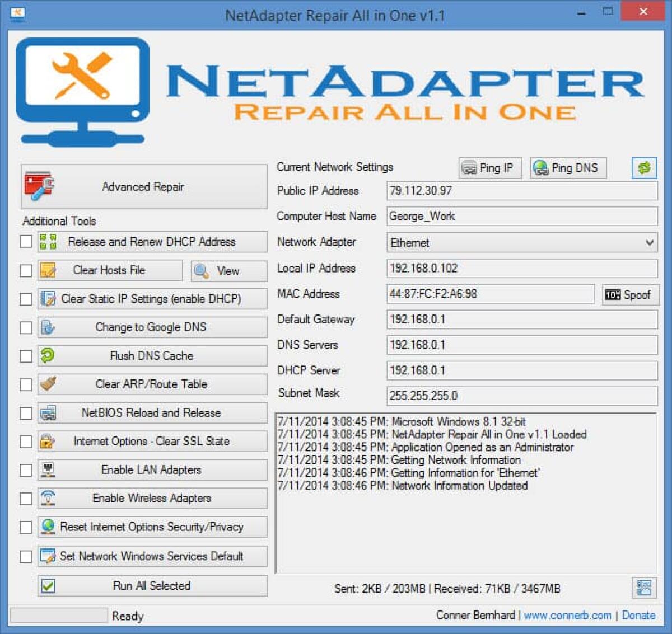Click the Flush DNS Cache refresh icon
This screenshot has height=634, width=672.
click(48, 355)
